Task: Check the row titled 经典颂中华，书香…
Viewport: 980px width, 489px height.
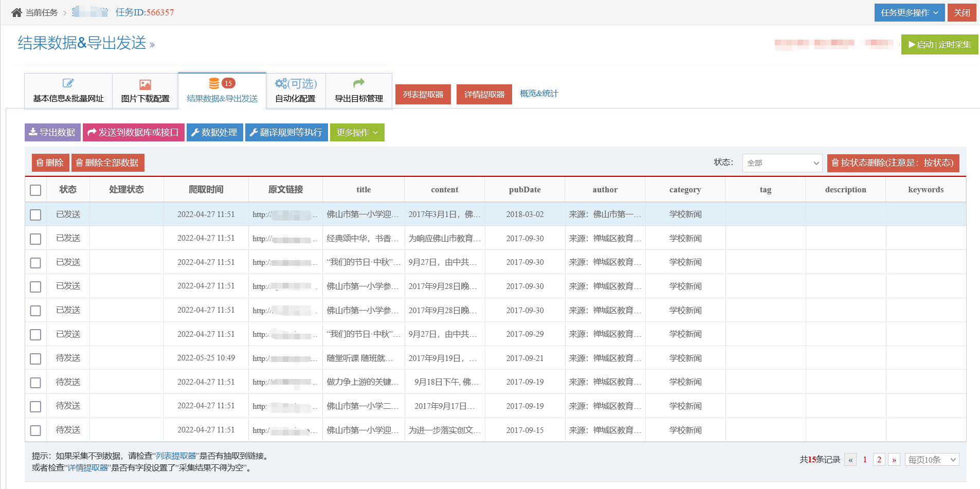Action: coord(35,239)
